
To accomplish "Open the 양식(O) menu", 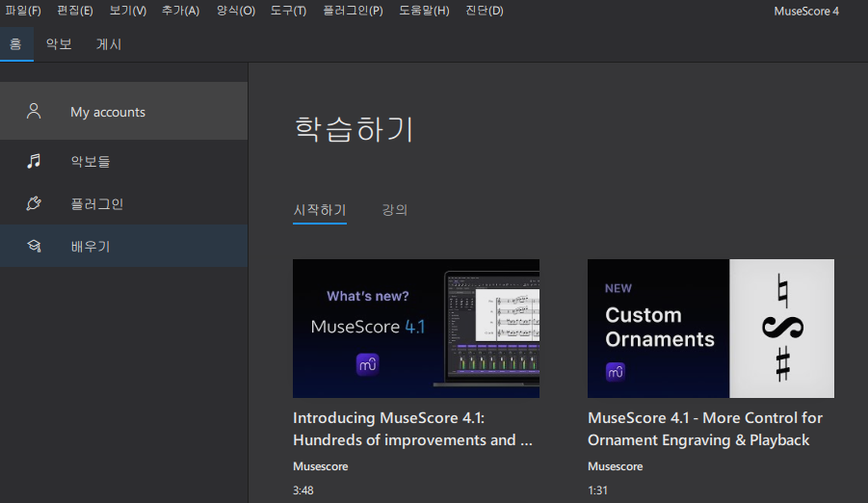I will coord(236,11).
